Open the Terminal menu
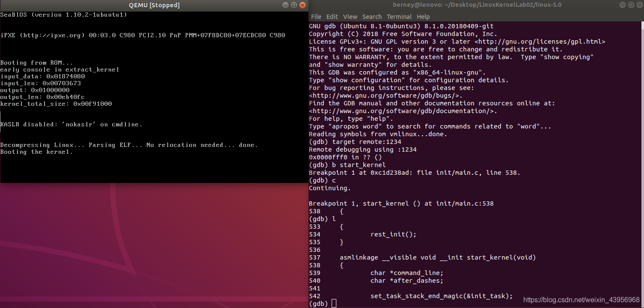This screenshot has width=644, height=308. [399, 17]
